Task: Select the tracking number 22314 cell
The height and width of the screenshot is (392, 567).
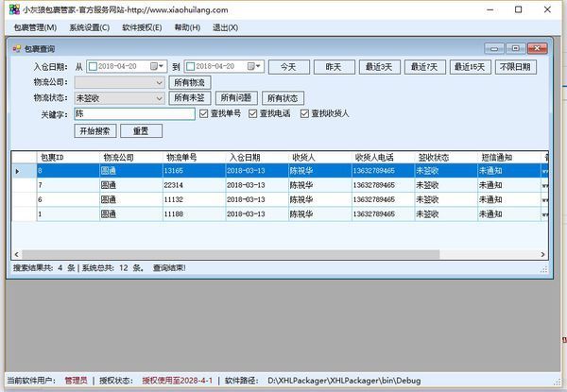Action: click(x=194, y=185)
